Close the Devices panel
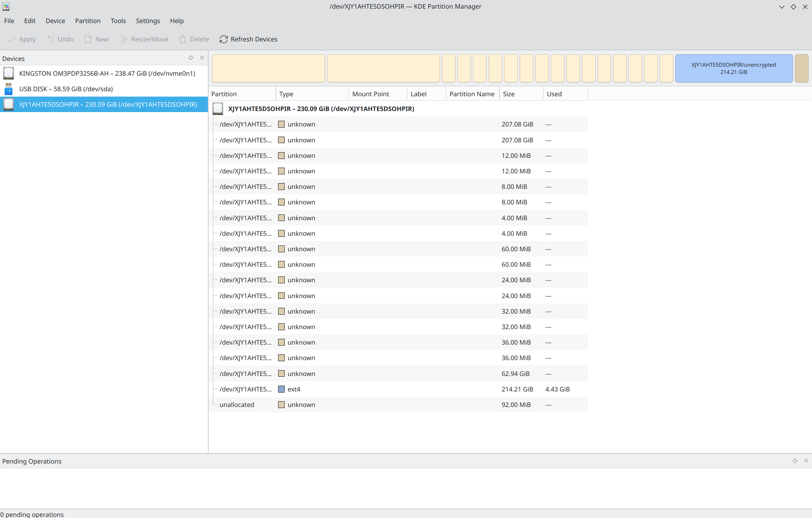The image size is (812, 518). coord(202,58)
